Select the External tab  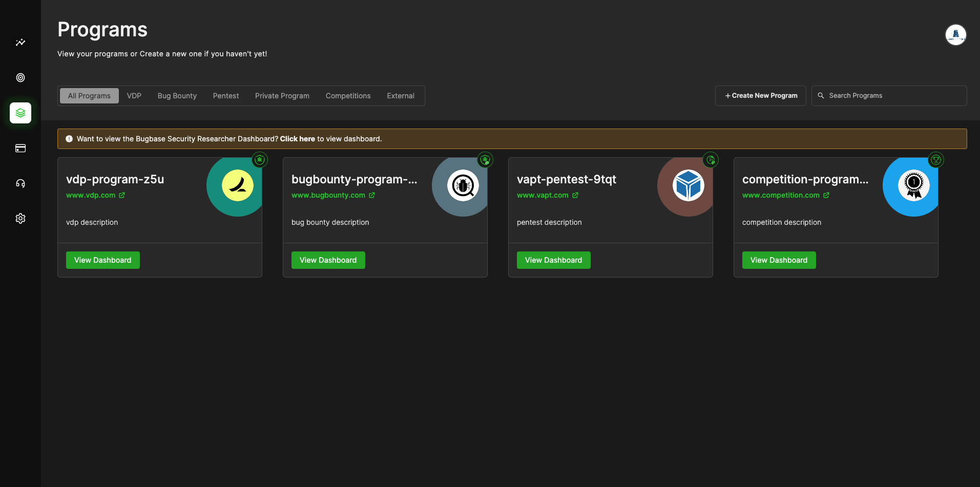click(400, 96)
